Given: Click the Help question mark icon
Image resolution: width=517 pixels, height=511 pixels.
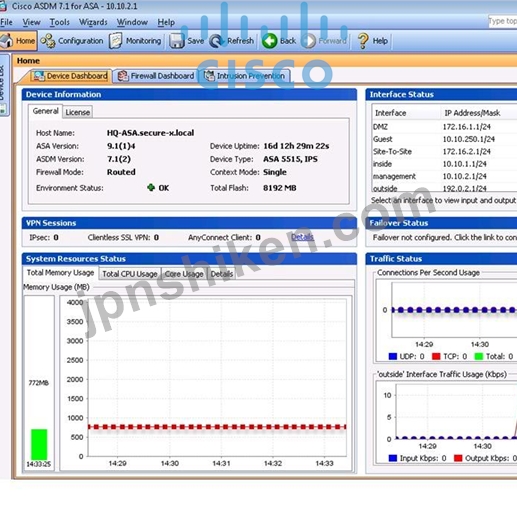Looking at the screenshot, I should pyautogui.click(x=363, y=41).
